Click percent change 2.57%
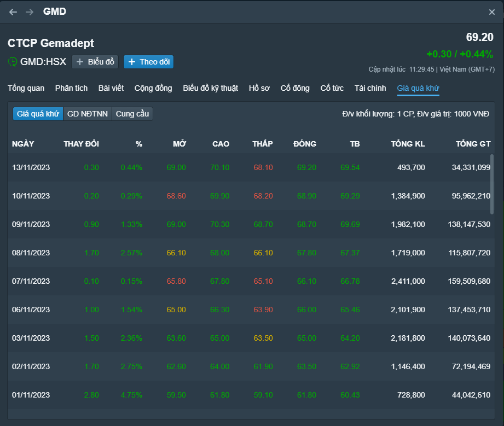The height and width of the screenshot is (426, 504). point(131,253)
